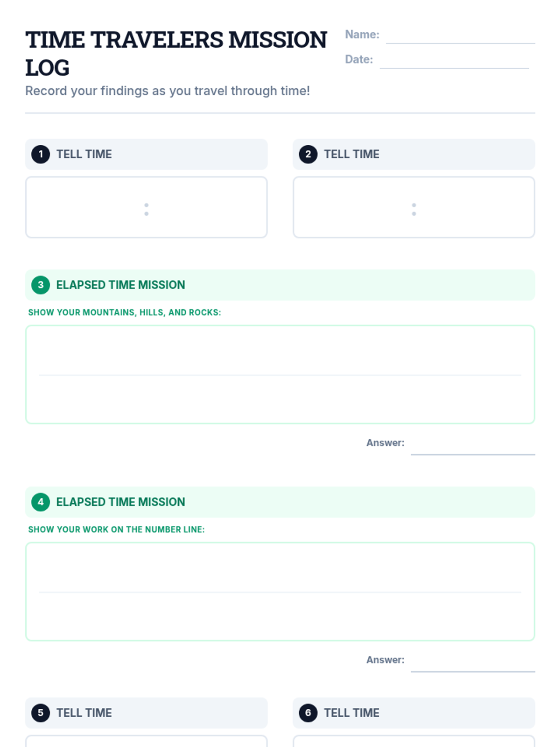Click the mountains, hills, and rocks work area
Image resolution: width=560 pixels, height=747 pixels.
280,374
